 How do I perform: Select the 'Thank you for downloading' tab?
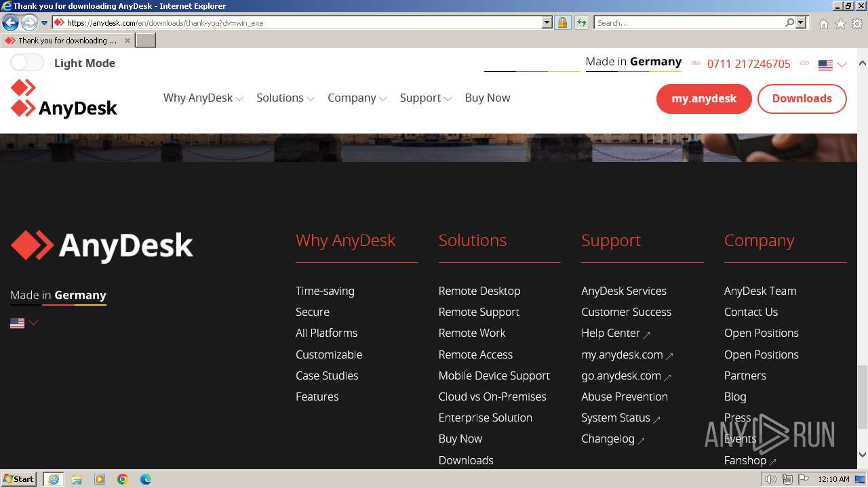click(67, 41)
